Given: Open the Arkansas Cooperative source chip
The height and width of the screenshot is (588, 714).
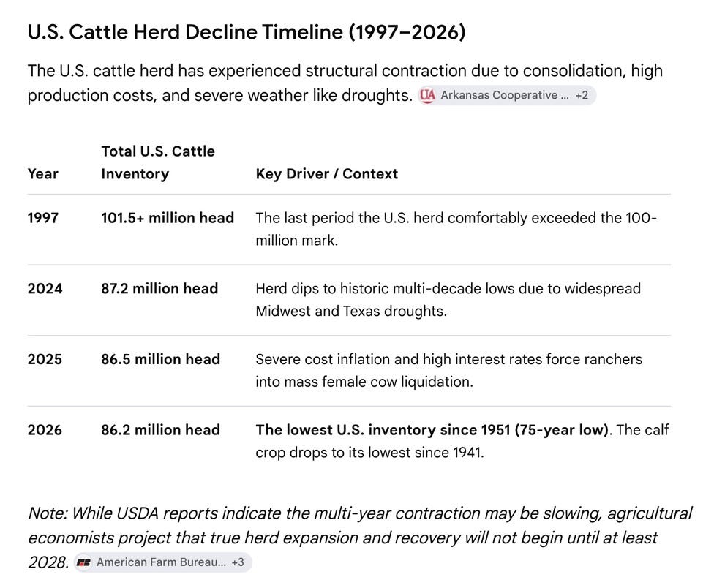Looking at the screenshot, I should (507, 95).
